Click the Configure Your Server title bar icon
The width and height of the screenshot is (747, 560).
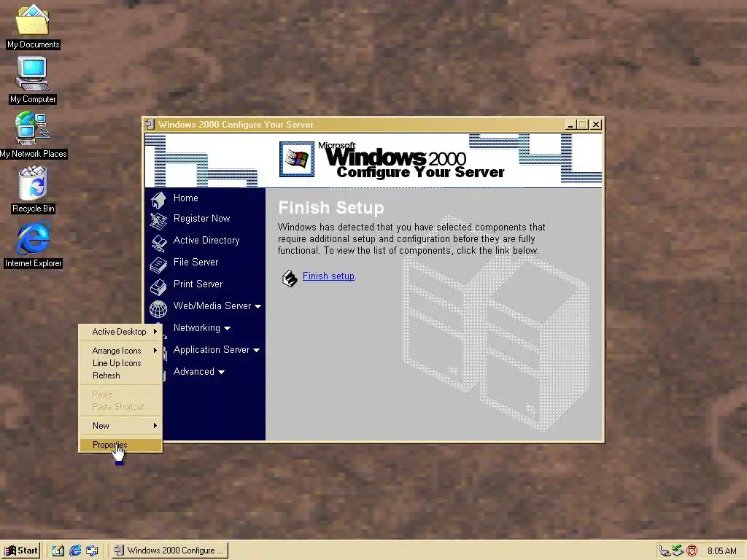(x=150, y=124)
